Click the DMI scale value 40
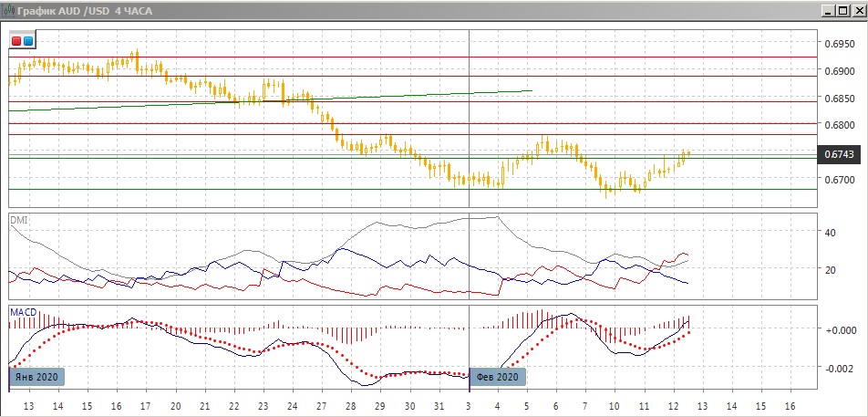The image size is (868, 417). click(x=830, y=233)
